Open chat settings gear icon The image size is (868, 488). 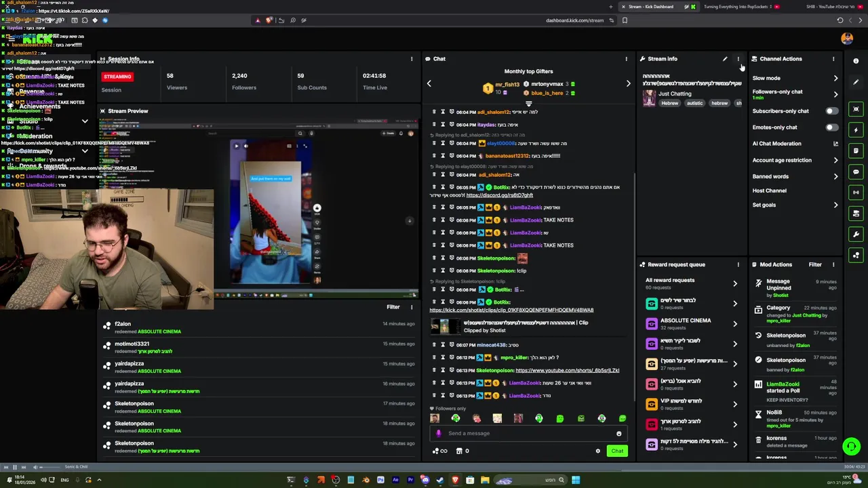(597, 451)
